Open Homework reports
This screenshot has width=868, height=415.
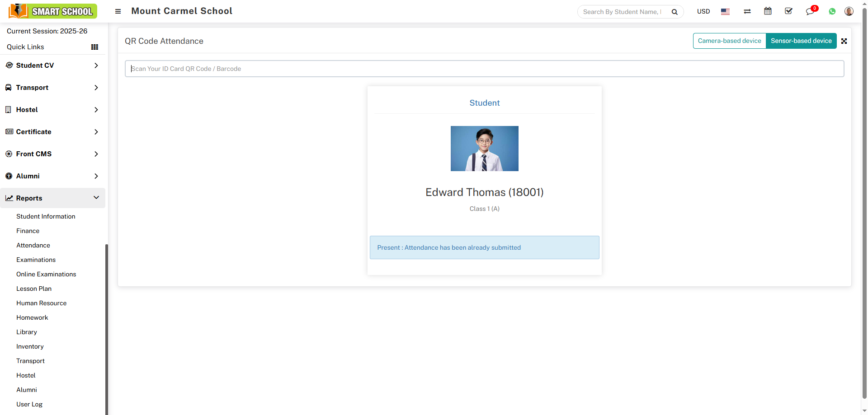(x=32, y=317)
